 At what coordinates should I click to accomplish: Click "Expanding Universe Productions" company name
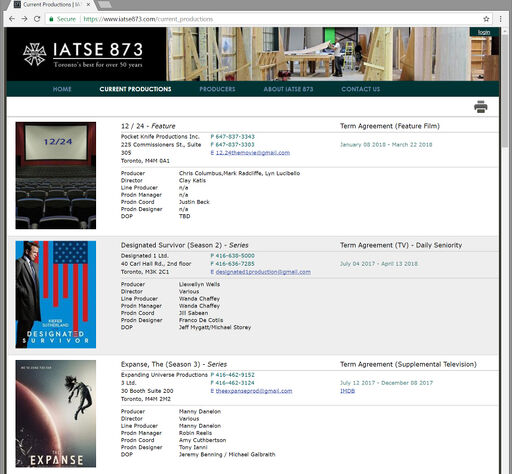tap(164, 375)
